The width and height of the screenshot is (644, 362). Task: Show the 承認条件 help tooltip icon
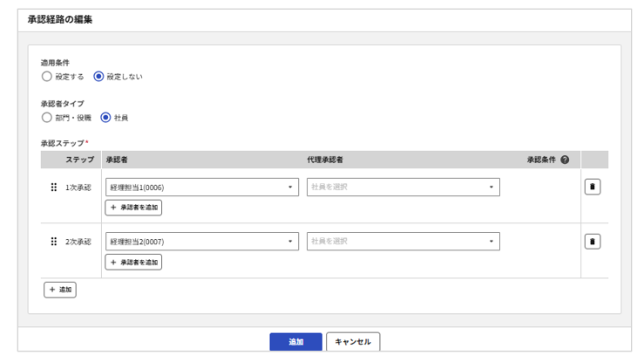click(x=565, y=161)
